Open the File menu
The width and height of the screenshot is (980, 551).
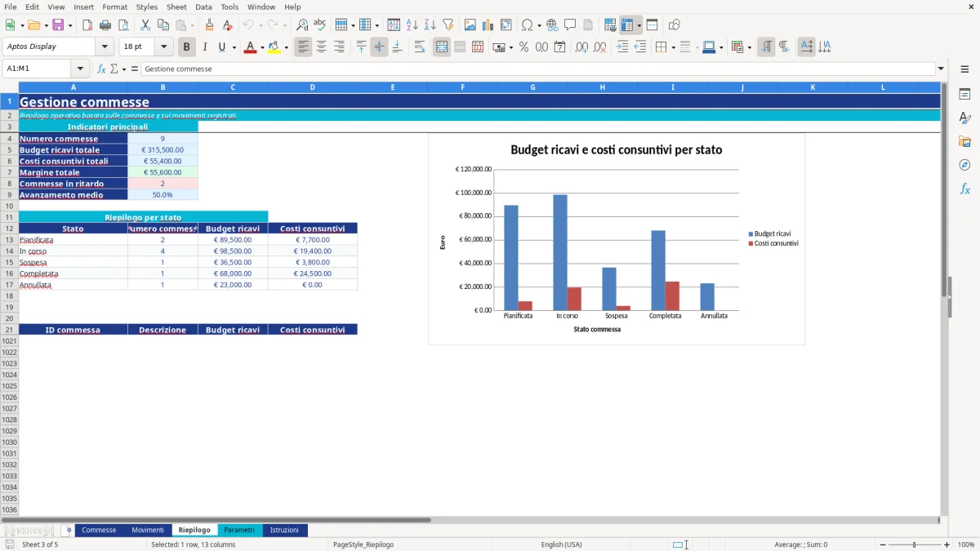(x=11, y=7)
